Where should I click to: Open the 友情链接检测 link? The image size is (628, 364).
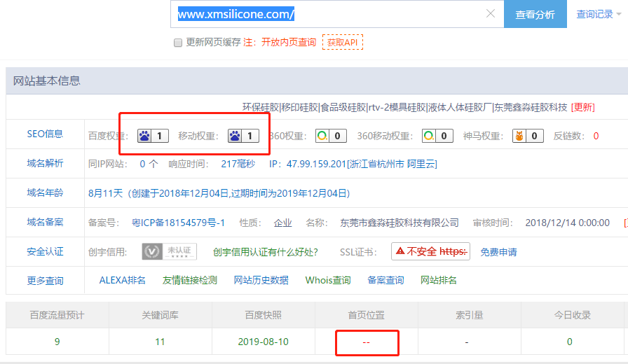coord(190,281)
